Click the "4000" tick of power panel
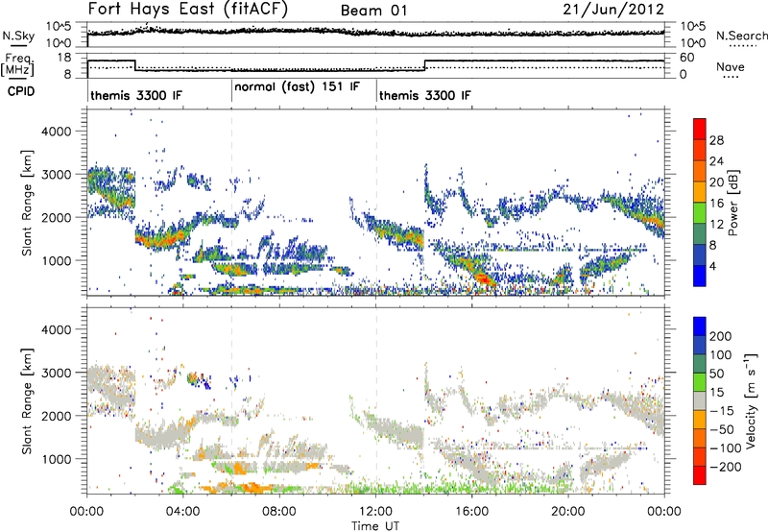Image resolution: width=768 pixels, height=532 pixels. [x=56, y=132]
